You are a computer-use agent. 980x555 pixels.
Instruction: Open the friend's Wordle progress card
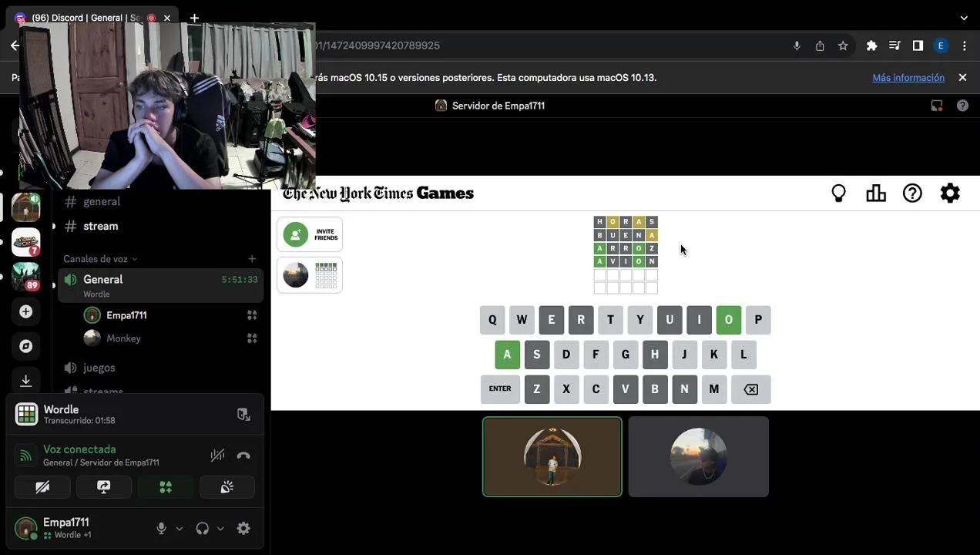[x=310, y=275]
